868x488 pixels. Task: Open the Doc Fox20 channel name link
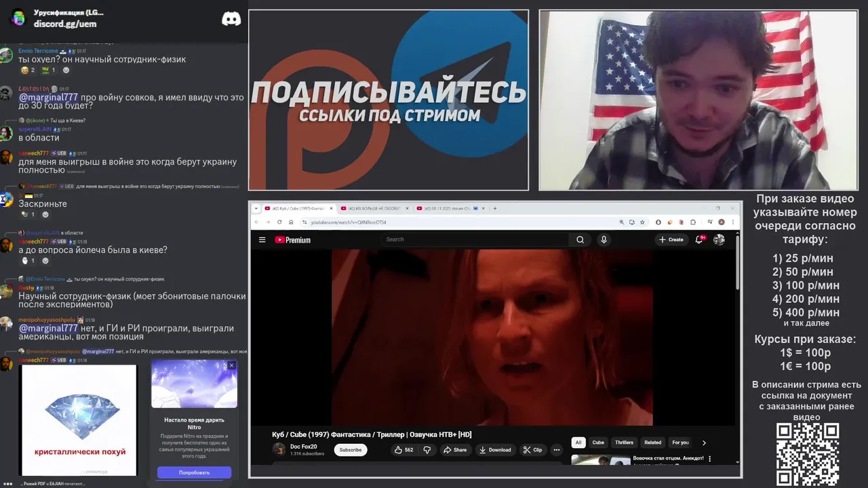303,447
